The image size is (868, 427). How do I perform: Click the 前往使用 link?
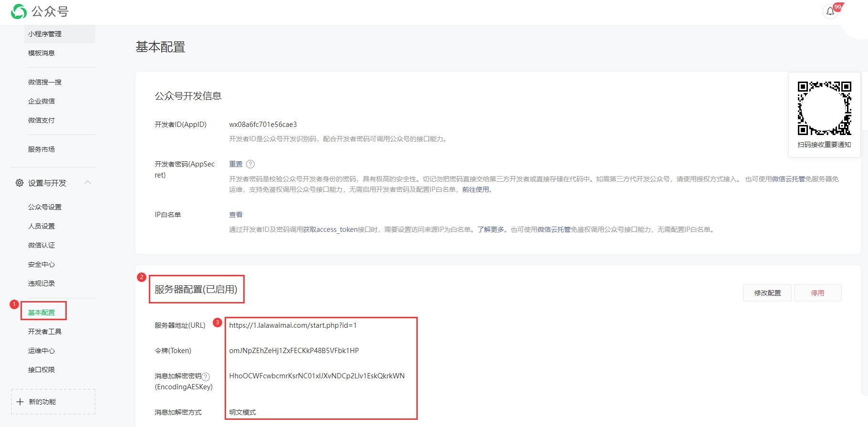point(475,189)
